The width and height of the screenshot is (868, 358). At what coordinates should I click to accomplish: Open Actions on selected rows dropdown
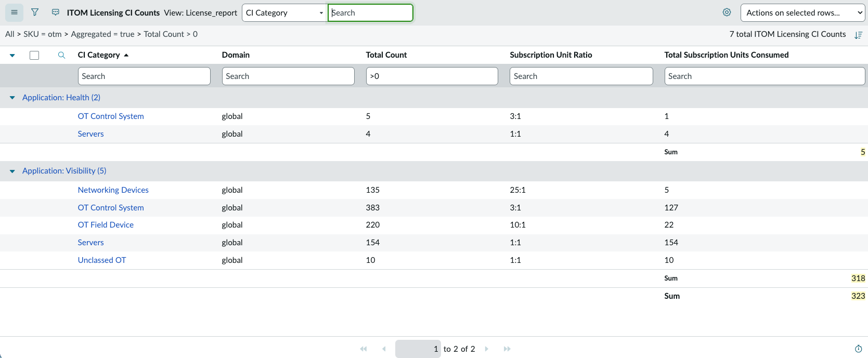point(802,13)
